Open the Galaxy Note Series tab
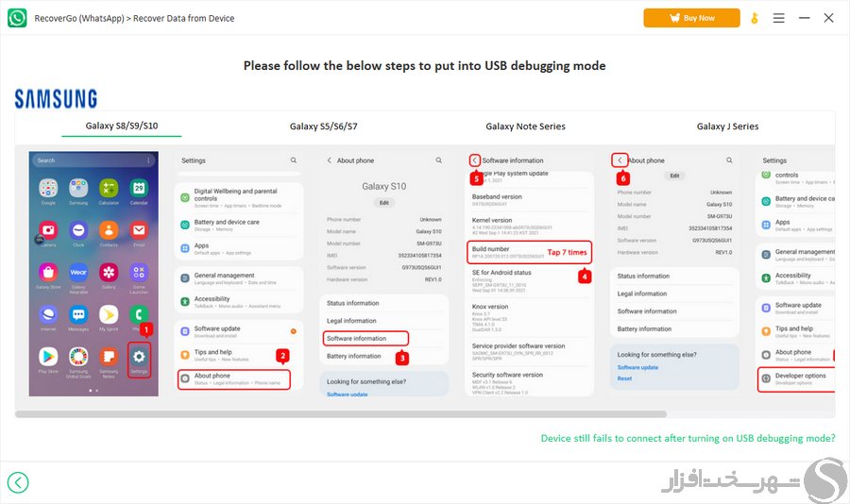This screenshot has width=850, height=504. tap(525, 126)
